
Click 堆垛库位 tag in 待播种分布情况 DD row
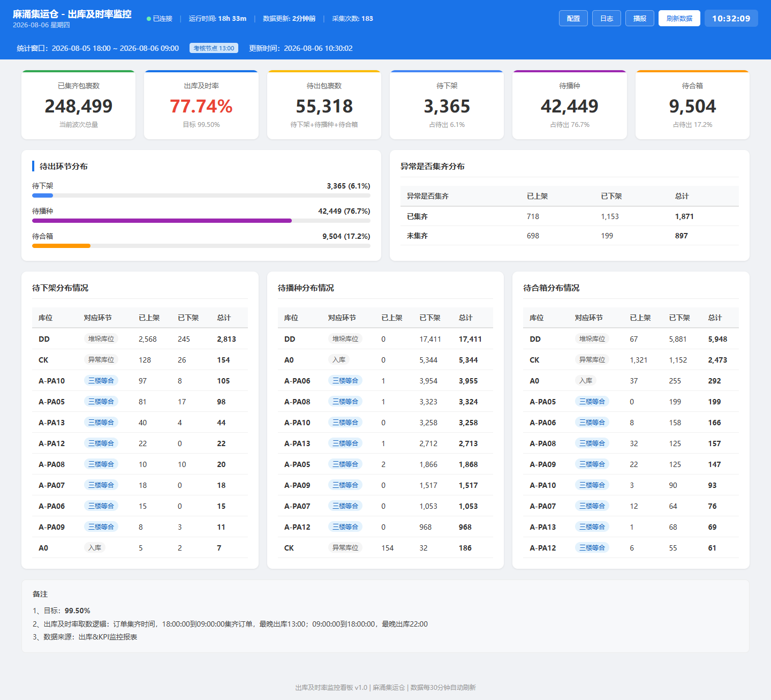345,338
